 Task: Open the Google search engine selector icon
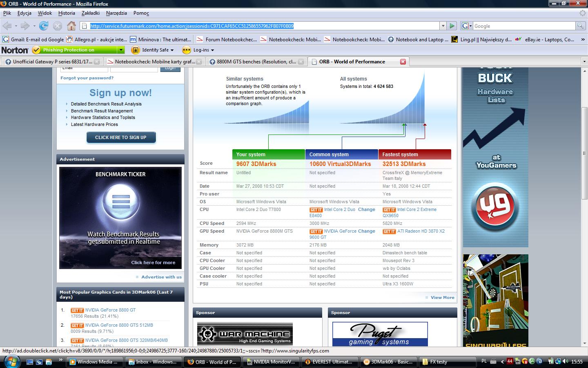(466, 26)
